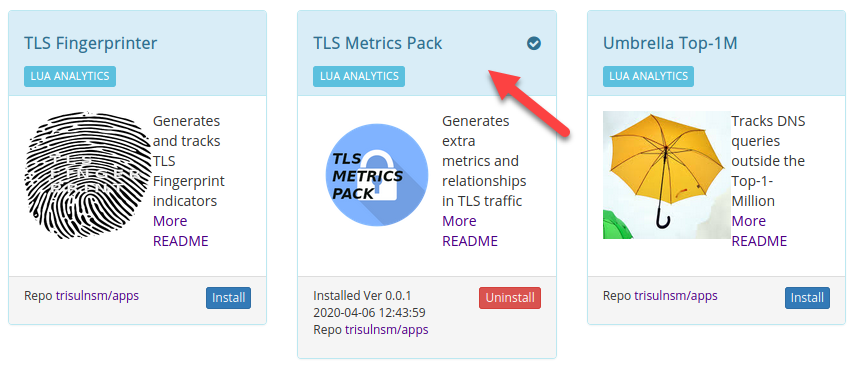Install the TLS Fingerprinter app

[228, 298]
